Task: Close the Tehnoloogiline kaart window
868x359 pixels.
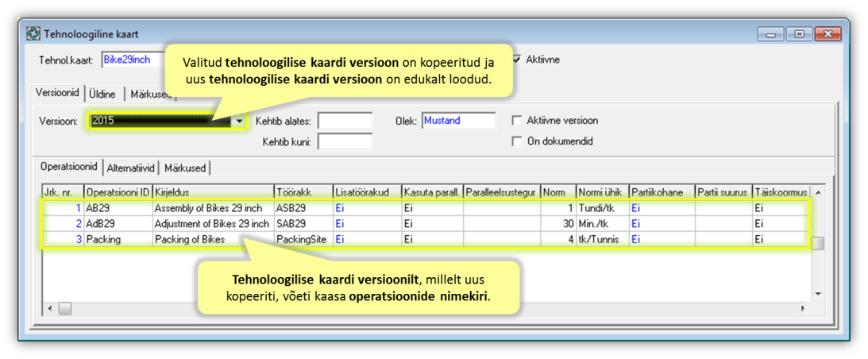Action: pyautogui.click(x=828, y=34)
